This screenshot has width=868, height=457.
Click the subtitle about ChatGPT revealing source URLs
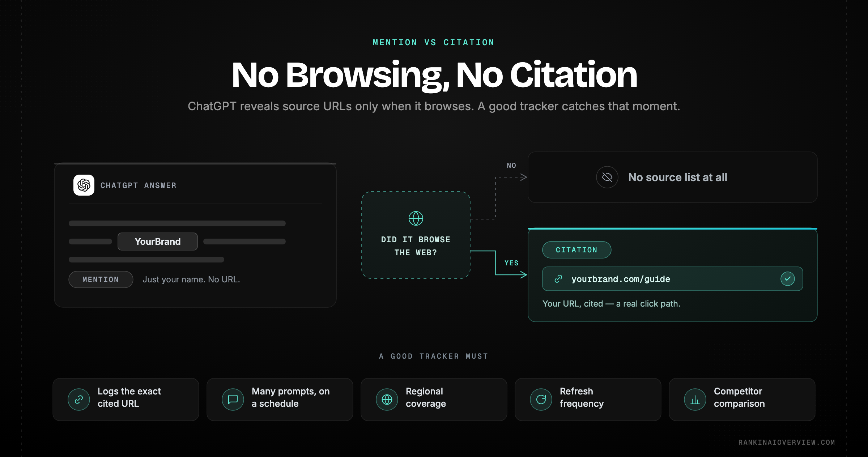coord(434,106)
